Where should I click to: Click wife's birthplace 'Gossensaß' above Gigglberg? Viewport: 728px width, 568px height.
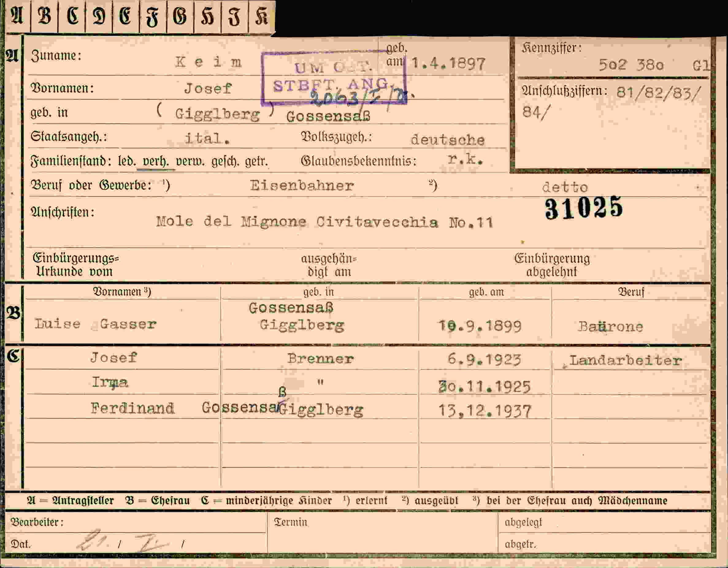click(x=291, y=308)
